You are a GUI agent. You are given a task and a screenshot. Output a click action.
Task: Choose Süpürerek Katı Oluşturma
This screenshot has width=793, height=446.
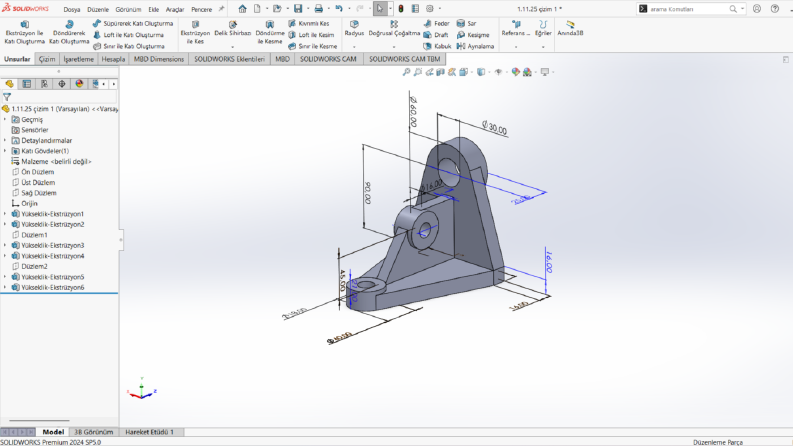[133, 23]
